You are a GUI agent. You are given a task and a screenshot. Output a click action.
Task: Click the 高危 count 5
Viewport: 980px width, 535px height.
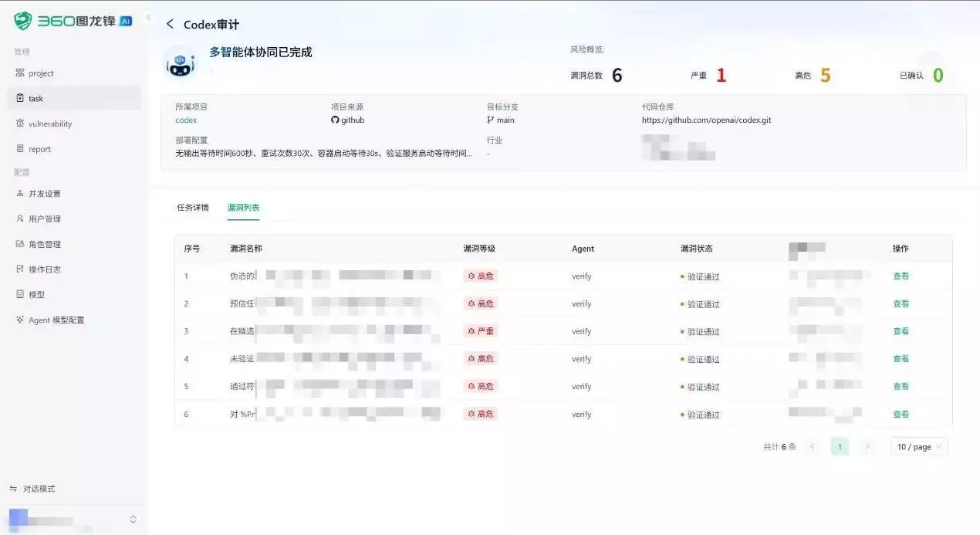[825, 76]
